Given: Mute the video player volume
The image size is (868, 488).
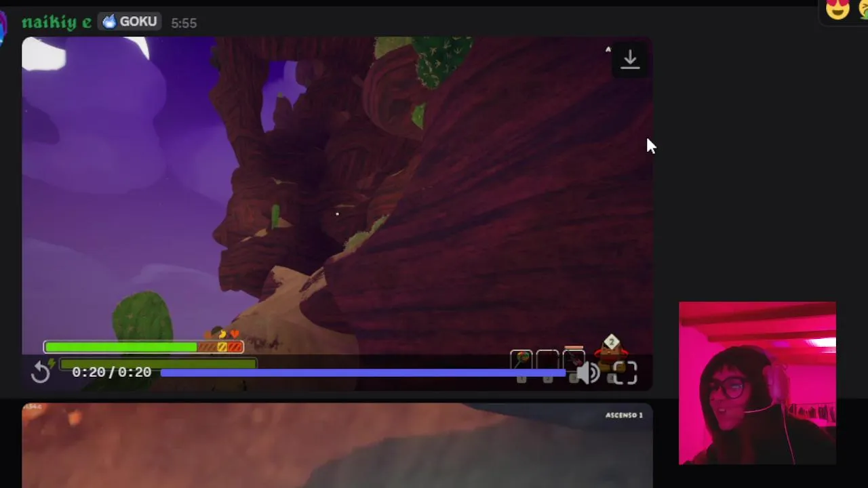Looking at the screenshot, I should pos(587,373).
